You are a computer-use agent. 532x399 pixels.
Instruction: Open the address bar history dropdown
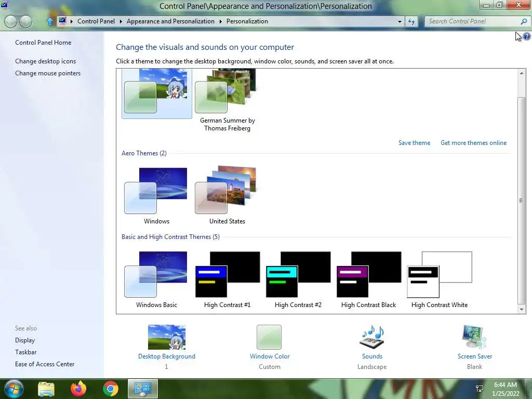click(x=400, y=21)
